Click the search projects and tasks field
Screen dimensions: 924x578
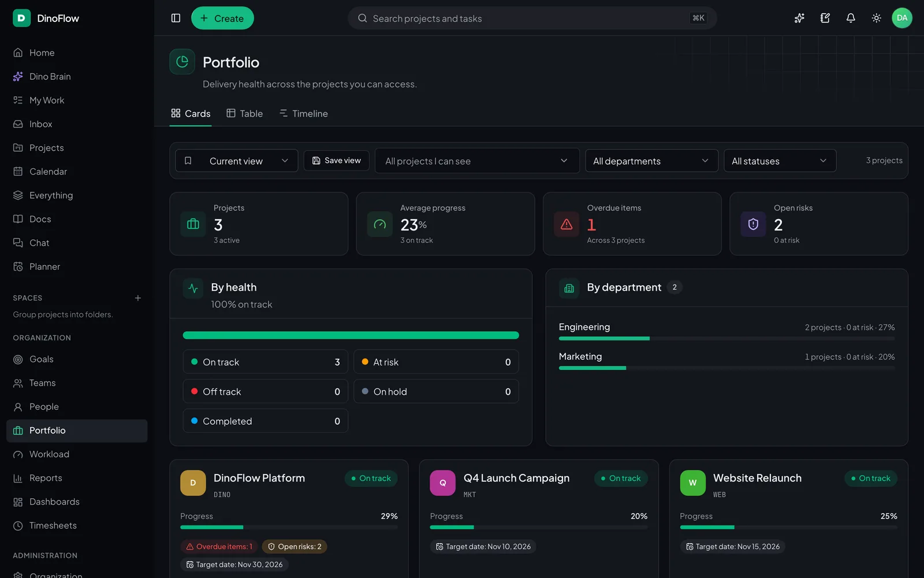(532, 18)
